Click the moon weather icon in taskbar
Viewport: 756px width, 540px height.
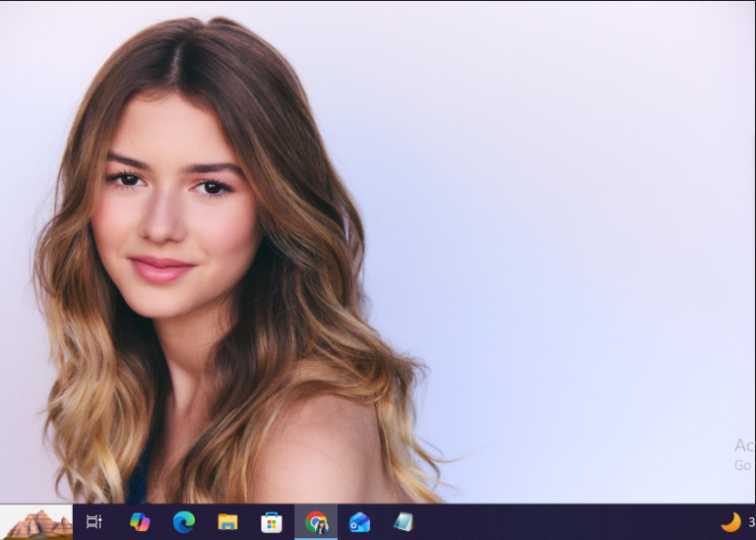(x=730, y=522)
